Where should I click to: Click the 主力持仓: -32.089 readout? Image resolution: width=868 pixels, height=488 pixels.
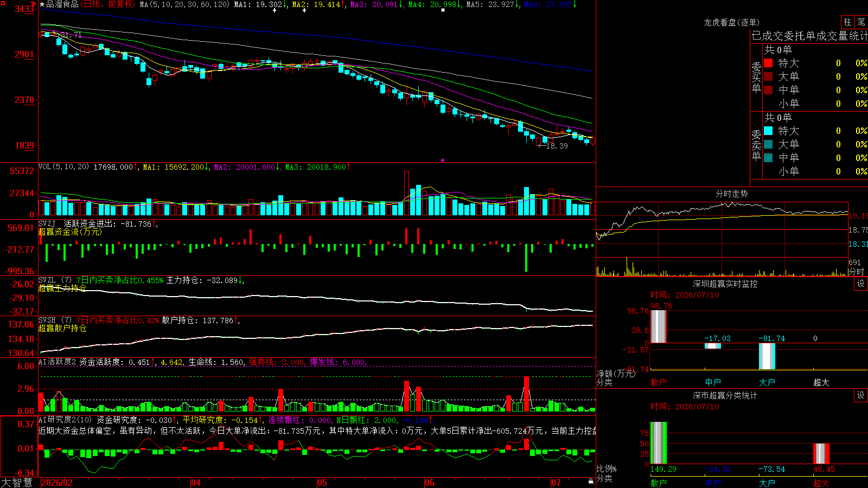point(202,280)
